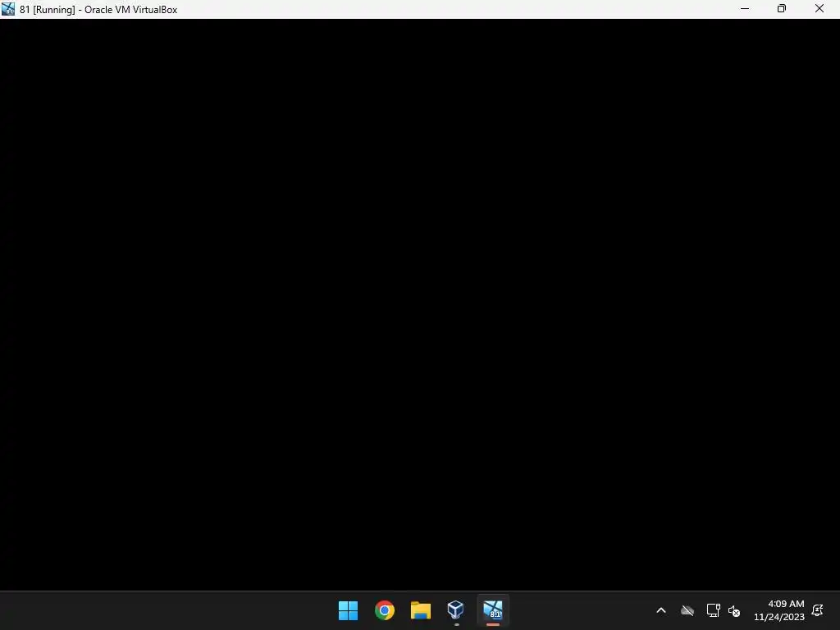The width and height of the screenshot is (840, 630).
Task: Minimize the VirtualBox VM window
Action: pyautogui.click(x=745, y=9)
